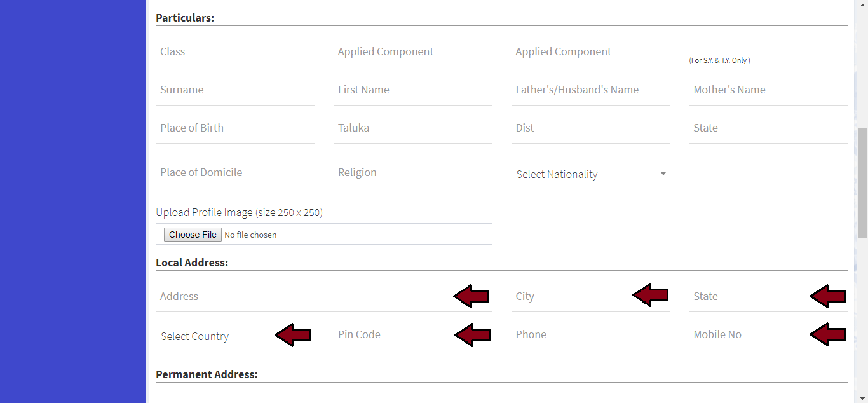Image resolution: width=868 pixels, height=403 pixels.
Task: Open the Select Nationality dropdown
Action: coord(590,174)
